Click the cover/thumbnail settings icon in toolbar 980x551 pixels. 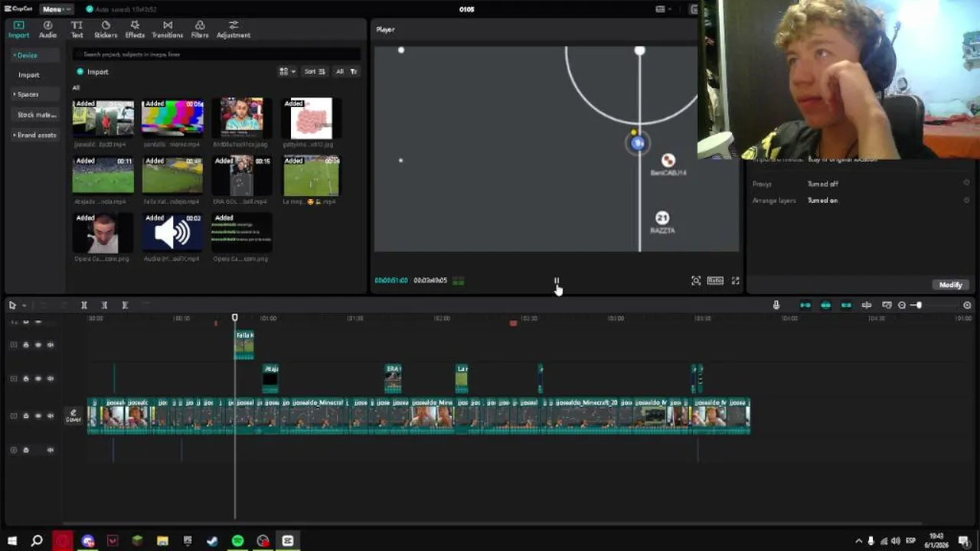tap(887, 305)
